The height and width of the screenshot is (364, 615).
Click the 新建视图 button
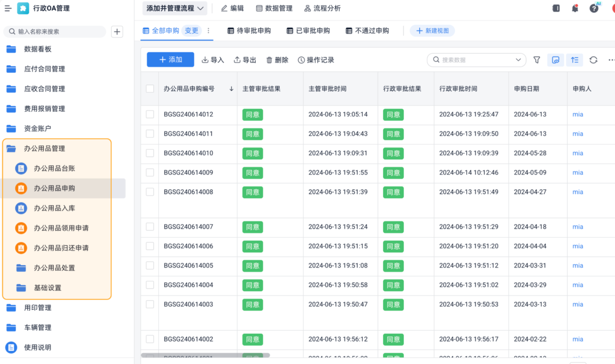[x=432, y=31]
